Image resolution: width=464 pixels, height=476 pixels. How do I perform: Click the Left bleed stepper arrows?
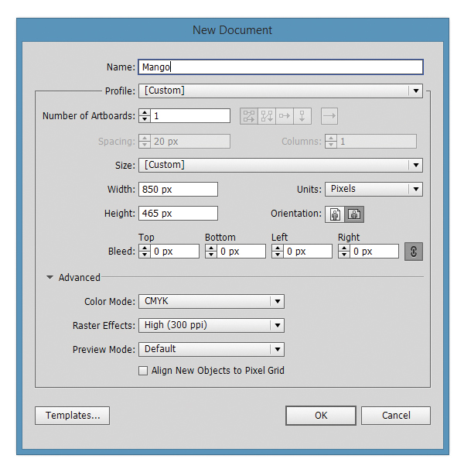point(277,252)
